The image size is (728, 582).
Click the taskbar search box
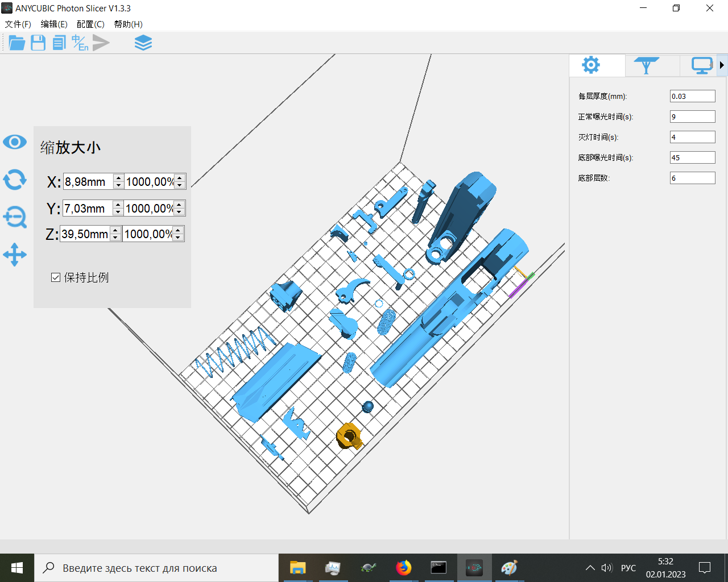[x=156, y=568]
